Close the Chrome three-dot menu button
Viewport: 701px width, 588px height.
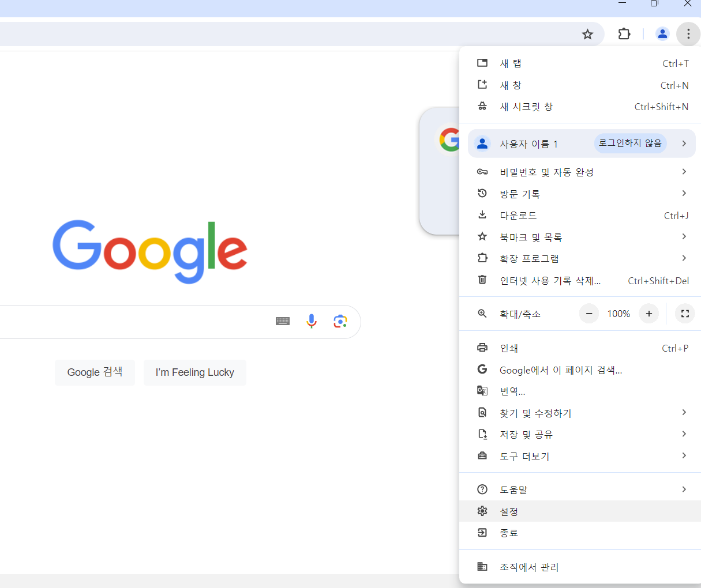tap(688, 34)
